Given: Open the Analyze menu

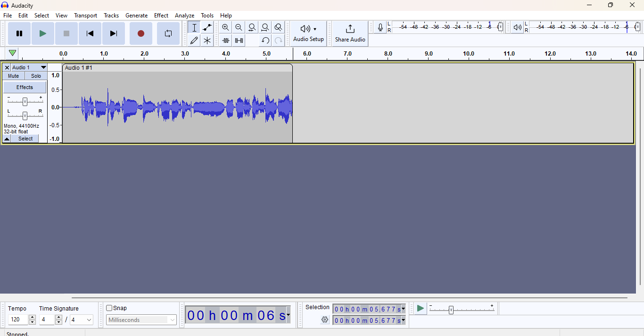Looking at the screenshot, I should click(184, 15).
